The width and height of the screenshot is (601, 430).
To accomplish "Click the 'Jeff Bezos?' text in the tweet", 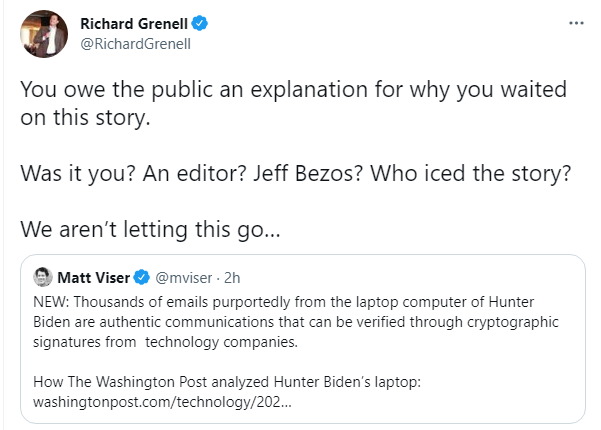I will [x=308, y=173].
